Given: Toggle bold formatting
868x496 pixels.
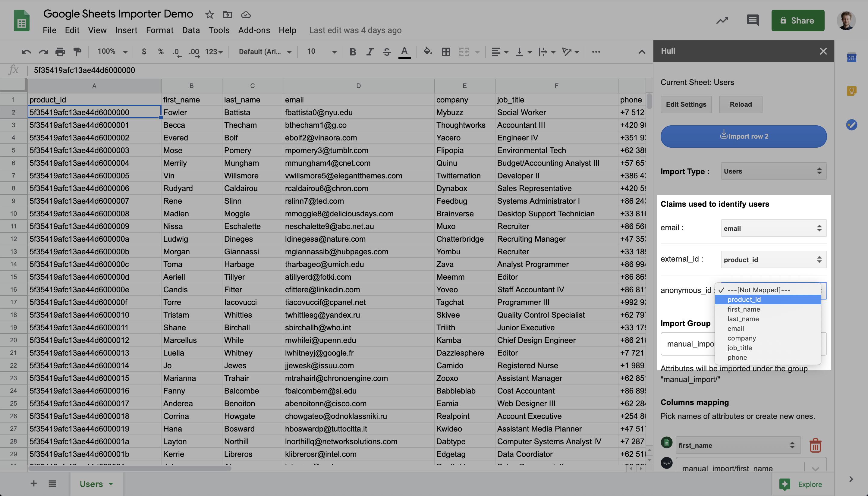Looking at the screenshot, I should point(353,52).
